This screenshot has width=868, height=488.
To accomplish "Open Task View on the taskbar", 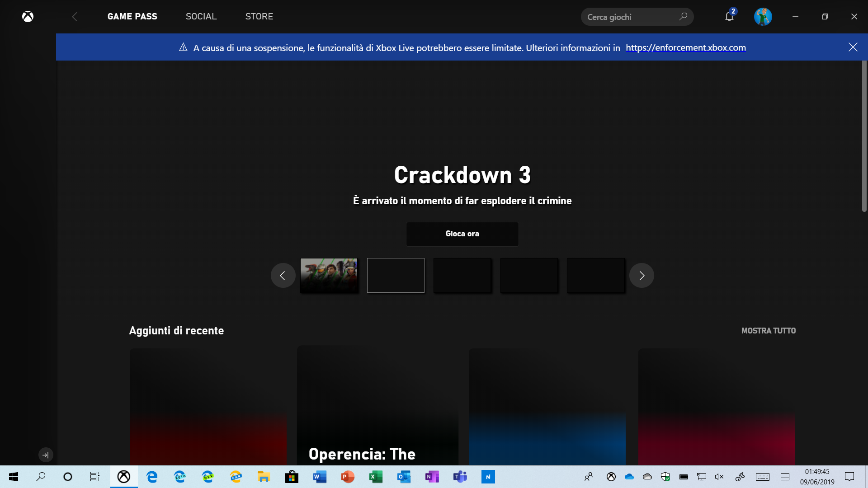I will (x=95, y=477).
